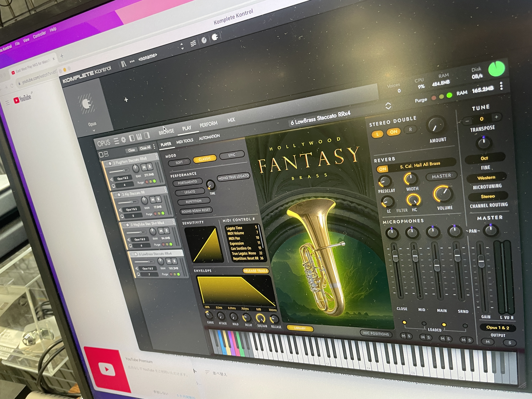The height and width of the screenshot is (399, 532).
Task: Toggle Release Trails in Envelope
Action: click(x=255, y=271)
